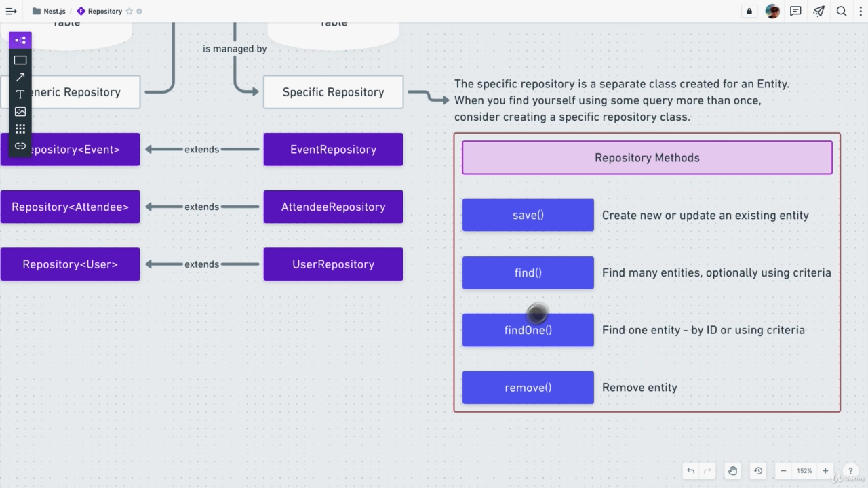The width and height of the screenshot is (868, 488).
Task: Open the zoom level 152% menu
Action: coord(804,471)
